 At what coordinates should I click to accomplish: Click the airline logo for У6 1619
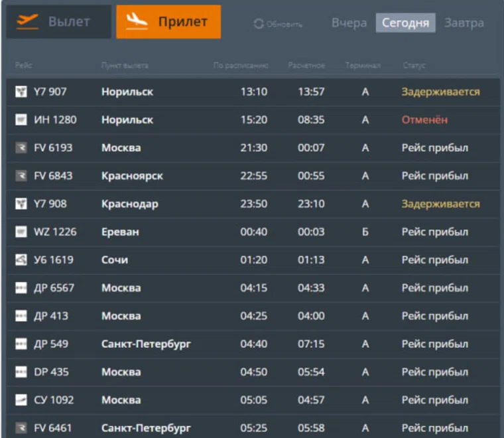pos(21,260)
